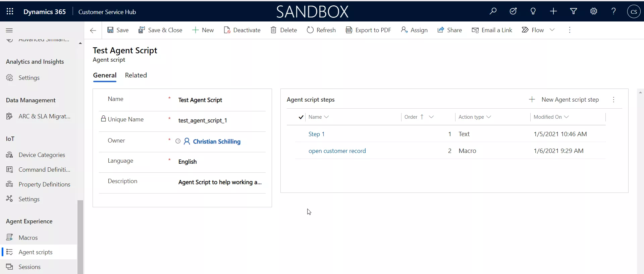The width and height of the screenshot is (644, 274).
Task: Click the help question mark icon
Action: (613, 11)
